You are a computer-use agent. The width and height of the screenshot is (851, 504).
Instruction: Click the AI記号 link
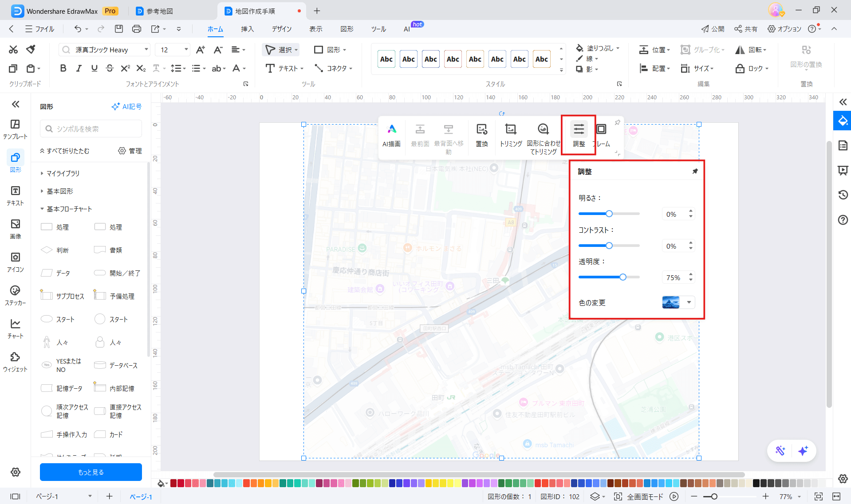[127, 107]
